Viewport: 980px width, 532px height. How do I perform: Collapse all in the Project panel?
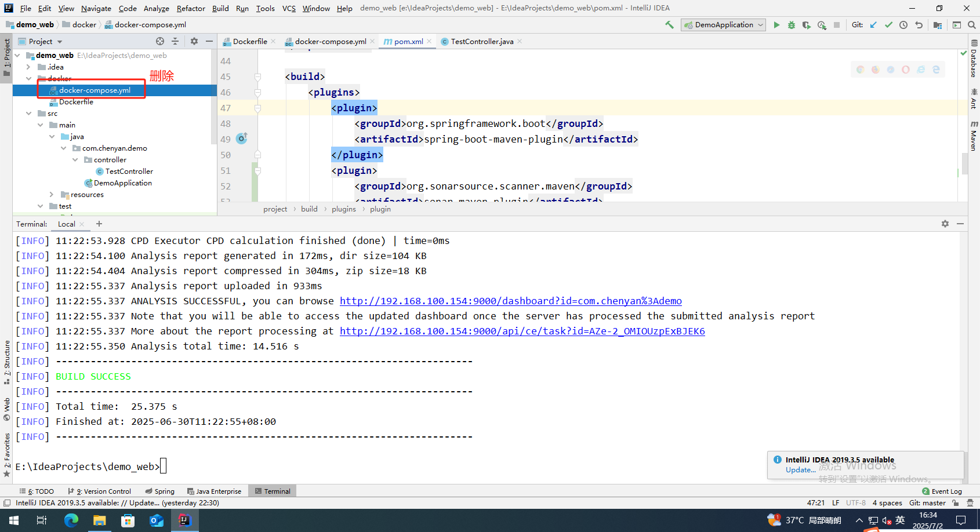175,41
